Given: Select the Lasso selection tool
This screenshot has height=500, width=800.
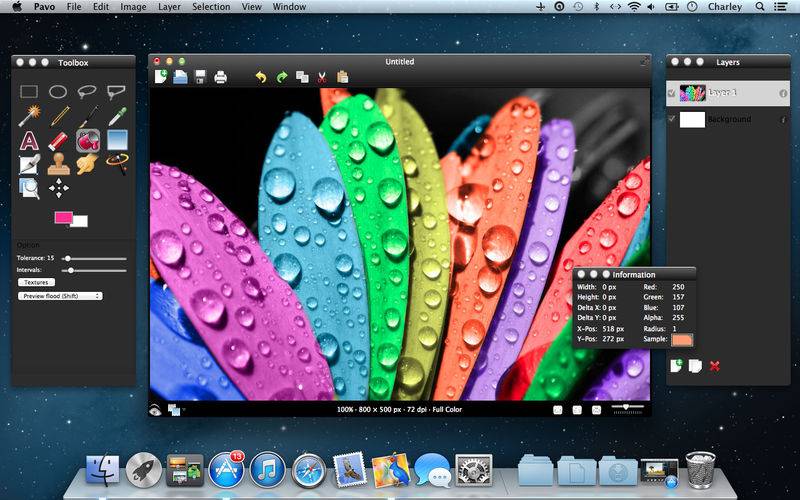Looking at the screenshot, I should [x=87, y=92].
